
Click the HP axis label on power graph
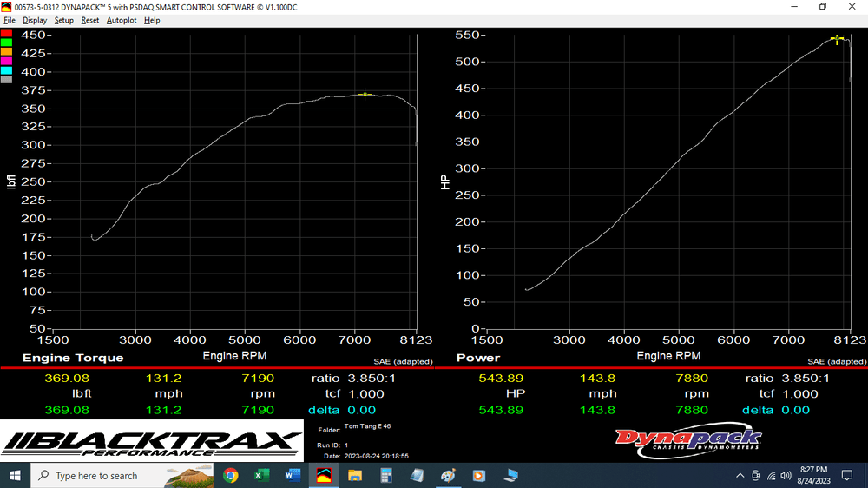click(445, 181)
